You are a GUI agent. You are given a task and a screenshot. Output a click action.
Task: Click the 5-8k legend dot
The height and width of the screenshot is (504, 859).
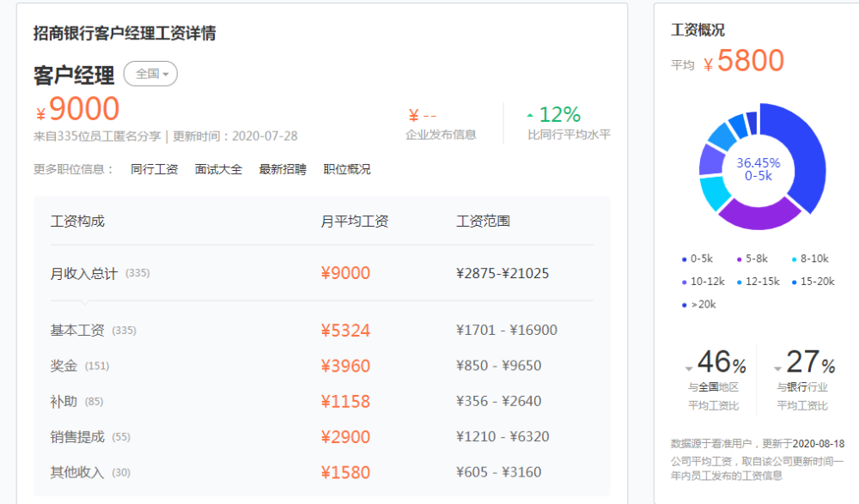(x=738, y=259)
